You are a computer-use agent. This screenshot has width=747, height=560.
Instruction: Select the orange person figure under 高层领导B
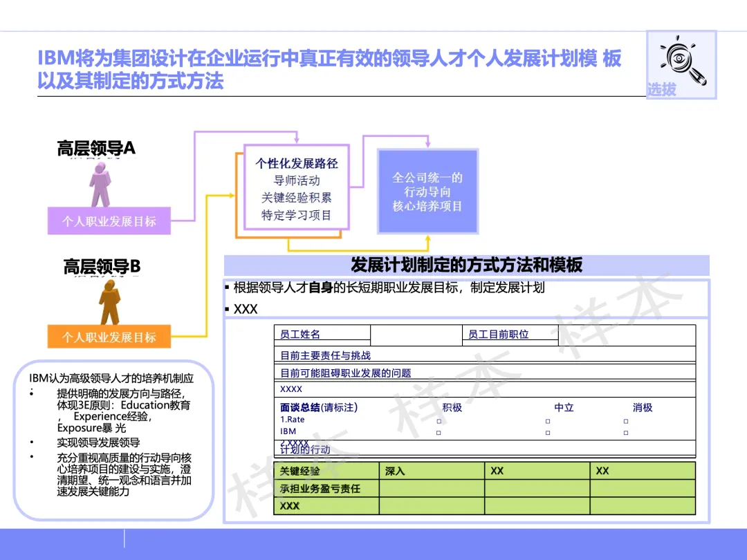click(x=109, y=302)
